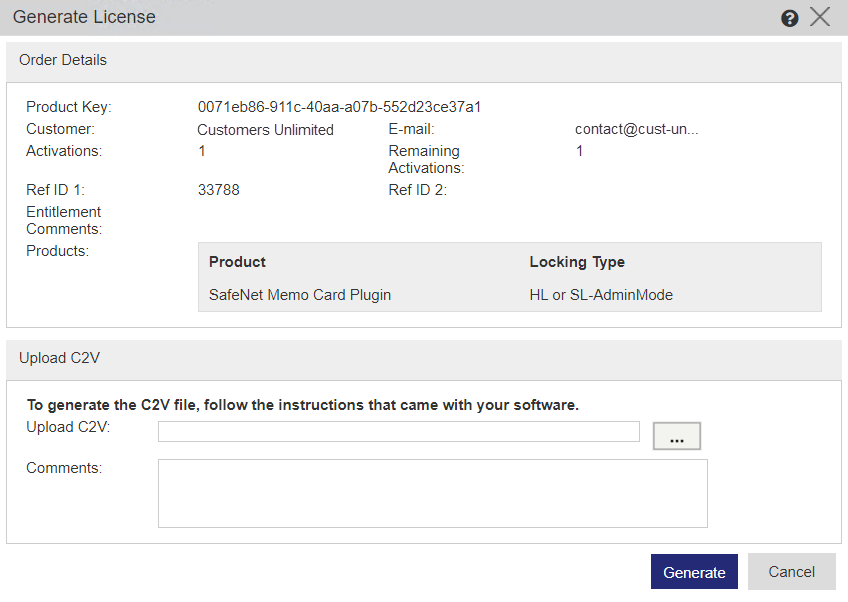Select the Product Key value
This screenshot has width=848, height=602.
click(x=341, y=106)
